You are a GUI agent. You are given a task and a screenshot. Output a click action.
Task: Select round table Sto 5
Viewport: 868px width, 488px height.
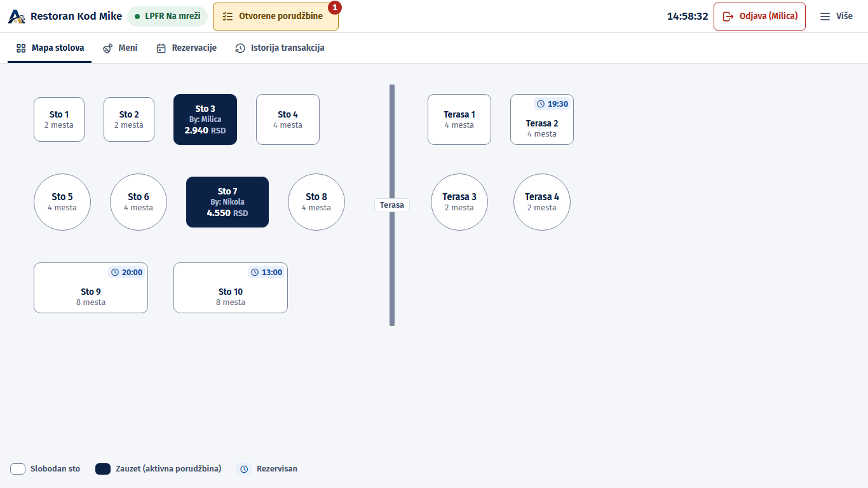[62, 202]
